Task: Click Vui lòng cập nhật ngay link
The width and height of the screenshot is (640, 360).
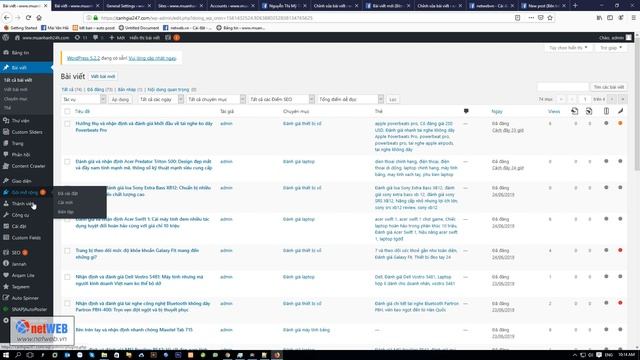Action: 152,58
